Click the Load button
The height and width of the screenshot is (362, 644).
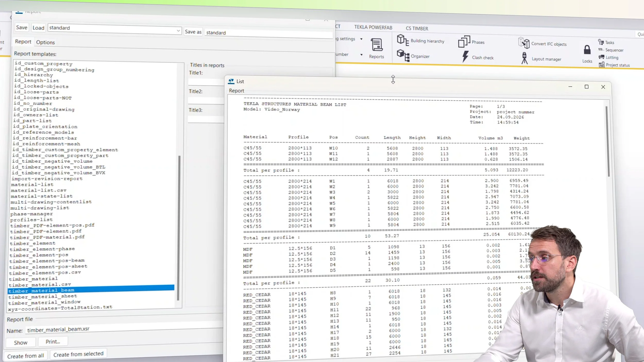click(x=38, y=28)
